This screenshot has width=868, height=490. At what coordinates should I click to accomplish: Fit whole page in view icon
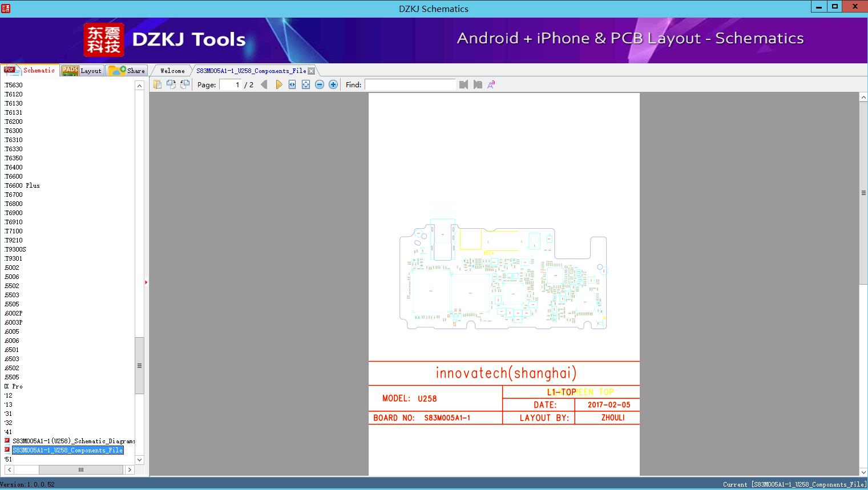(306, 84)
